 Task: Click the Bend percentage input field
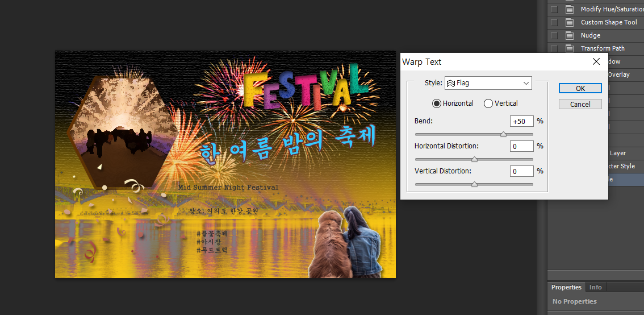pos(521,121)
